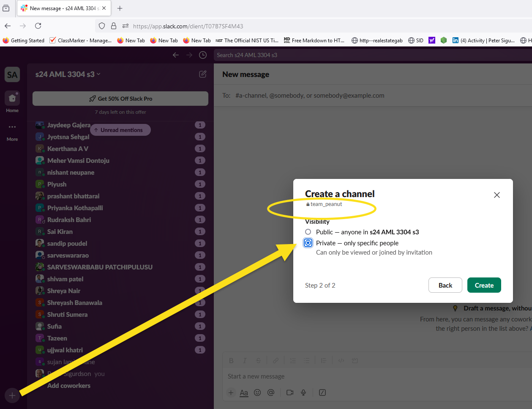Toggle bulleted list in composer

307,360
